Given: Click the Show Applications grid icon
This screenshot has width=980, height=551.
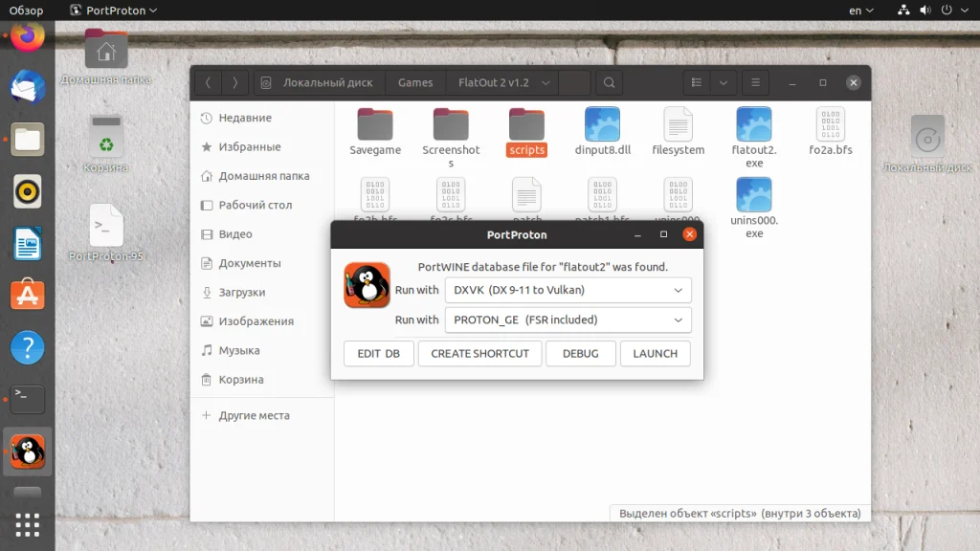Looking at the screenshot, I should click(x=27, y=524).
